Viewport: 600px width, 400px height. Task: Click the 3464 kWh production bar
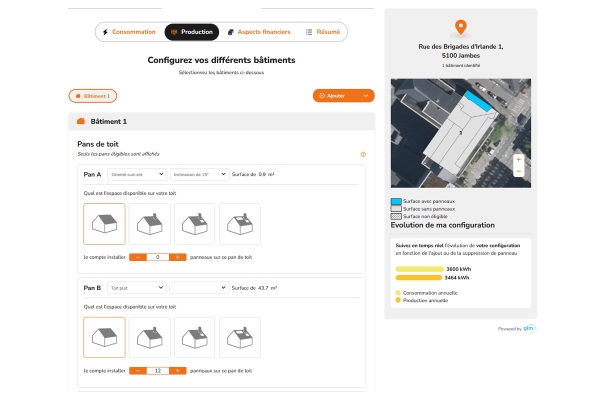[x=419, y=278]
